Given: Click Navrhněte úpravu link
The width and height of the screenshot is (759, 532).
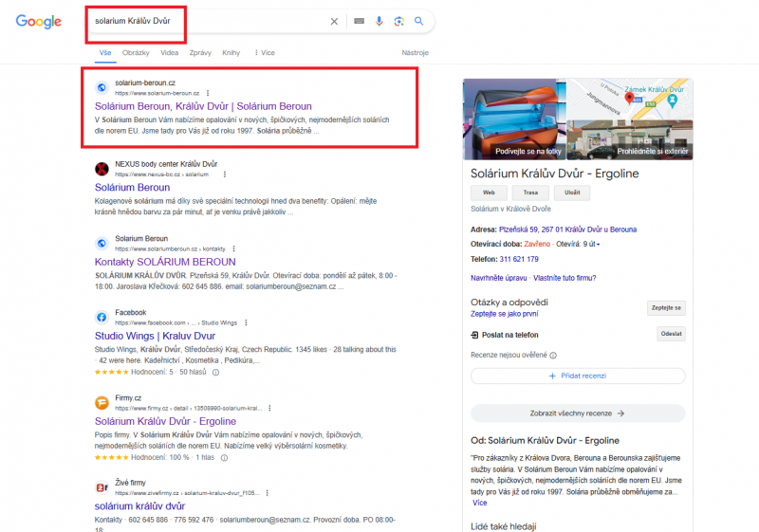Looking at the screenshot, I should click(x=499, y=278).
